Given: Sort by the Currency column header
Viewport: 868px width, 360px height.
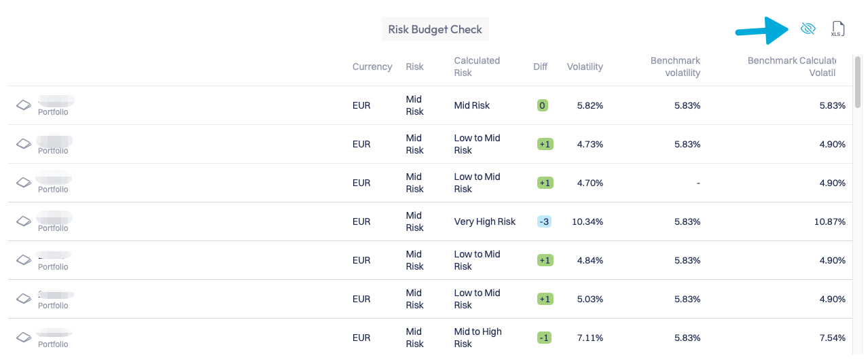Looking at the screenshot, I should (x=372, y=67).
